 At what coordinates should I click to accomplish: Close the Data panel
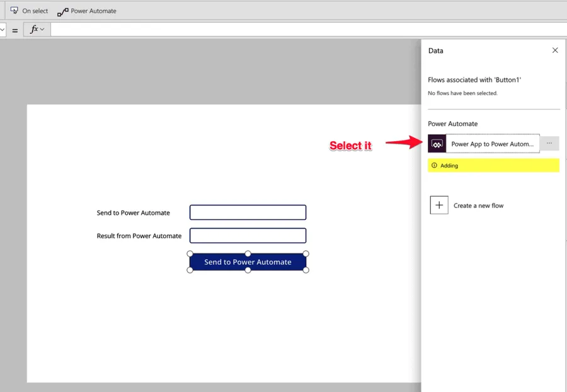point(555,50)
